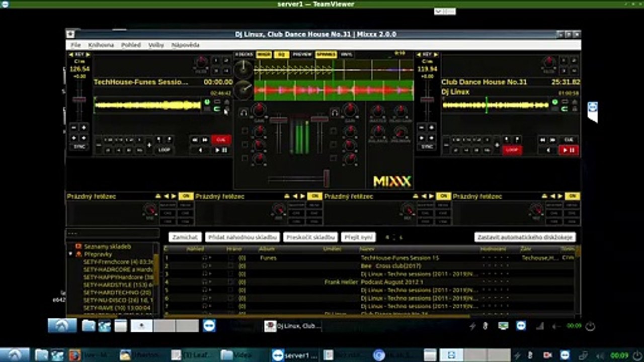Image resolution: width=644 pixels, height=362 pixels.
Task: Toggle ON button of second effect chain
Action: point(314,196)
